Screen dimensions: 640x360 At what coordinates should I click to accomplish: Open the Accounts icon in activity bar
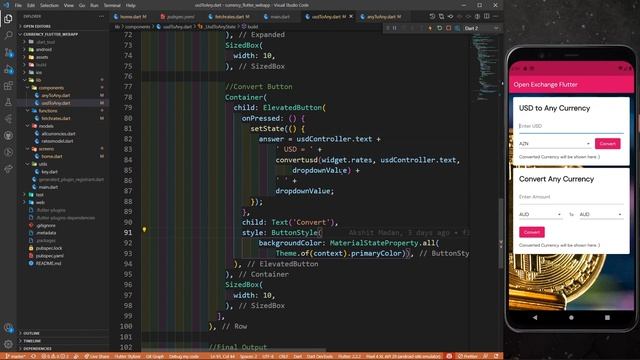8,327
